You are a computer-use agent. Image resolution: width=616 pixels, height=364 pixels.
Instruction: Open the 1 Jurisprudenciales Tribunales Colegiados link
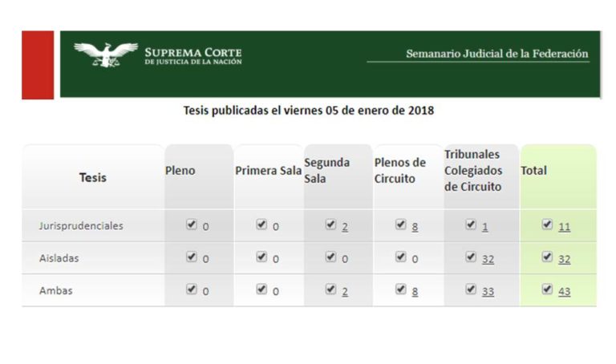coord(484,227)
